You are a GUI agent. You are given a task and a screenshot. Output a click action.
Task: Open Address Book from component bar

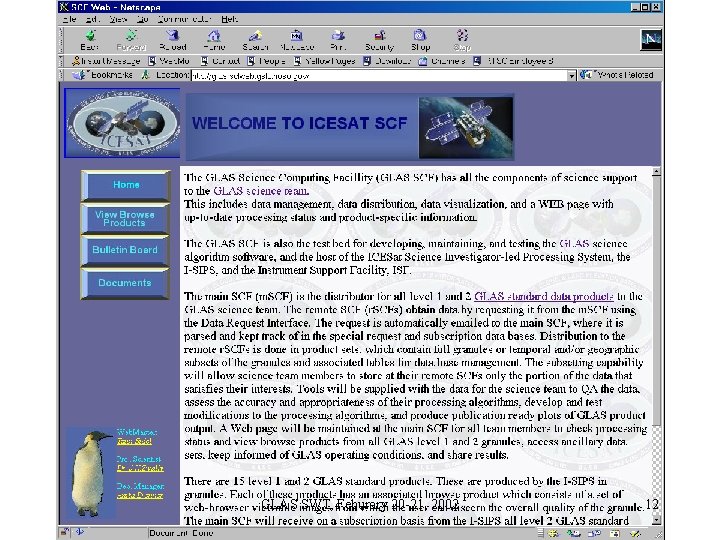614,533
